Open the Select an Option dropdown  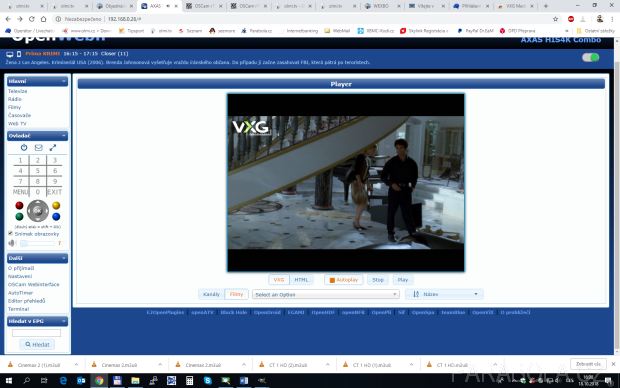click(x=326, y=294)
